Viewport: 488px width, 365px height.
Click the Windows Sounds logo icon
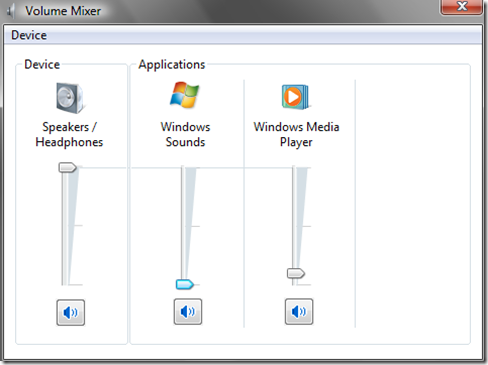pyautogui.click(x=184, y=95)
